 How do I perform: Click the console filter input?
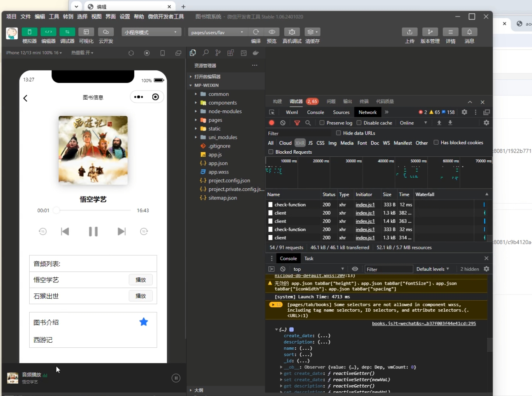388,269
